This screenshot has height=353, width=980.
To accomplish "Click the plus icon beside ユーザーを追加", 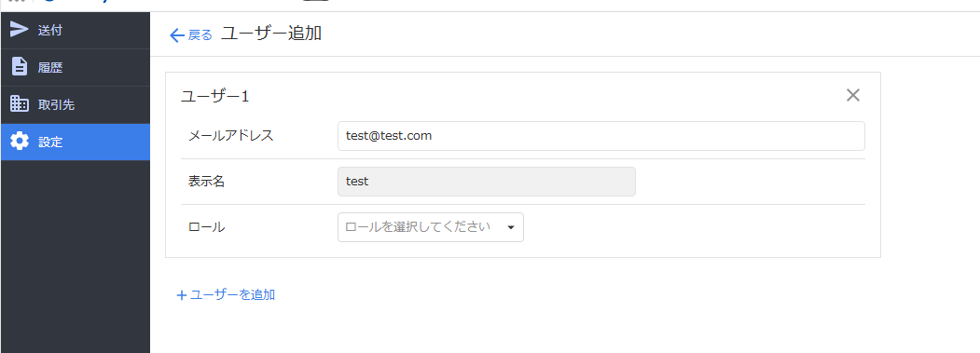I will click(x=182, y=295).
